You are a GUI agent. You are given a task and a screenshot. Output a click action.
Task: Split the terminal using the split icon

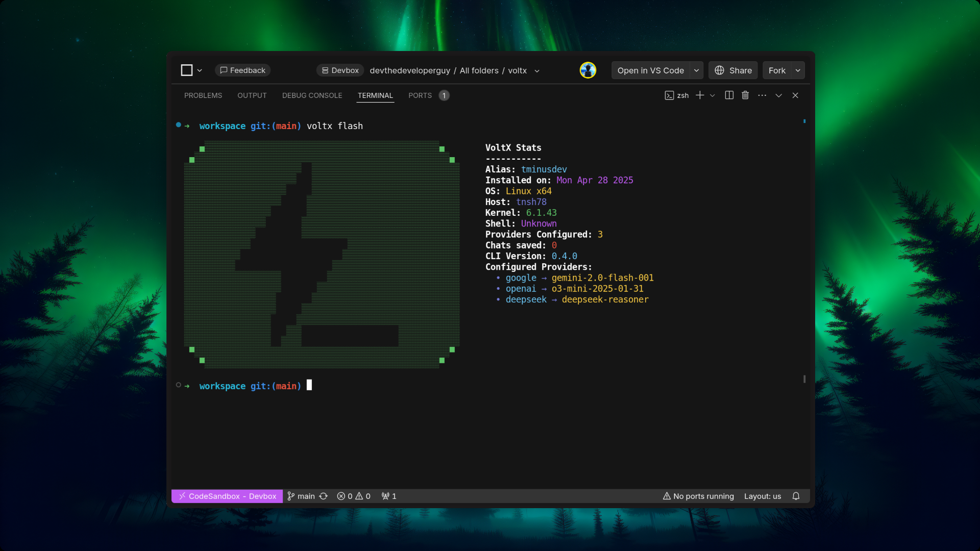pyautogui.click(x=729, y=95)
